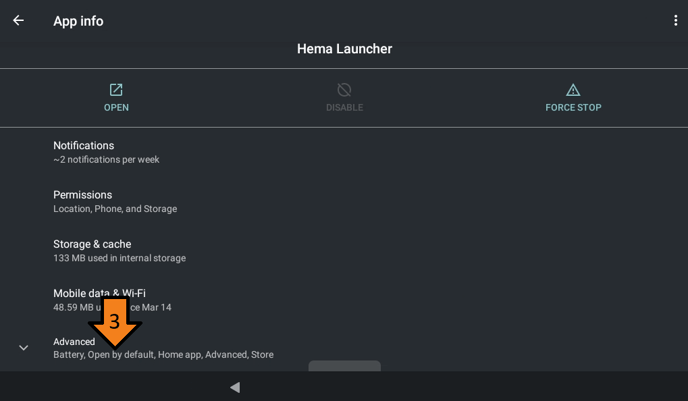The image size is (688, 401).
Task: Click the Advanced settings label
Action: (x=74, y=341)
